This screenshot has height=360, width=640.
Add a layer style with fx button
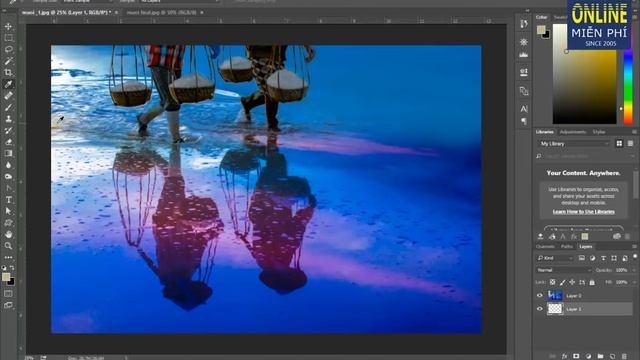pyautogui.click(x=564, y=356)
